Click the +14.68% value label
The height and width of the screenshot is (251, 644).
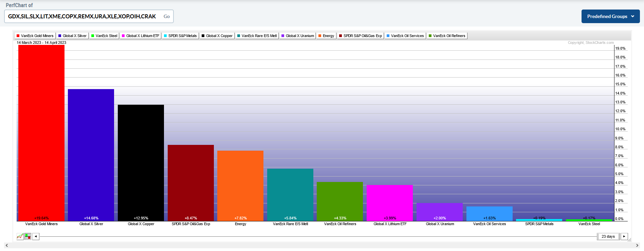click(91, 218)
